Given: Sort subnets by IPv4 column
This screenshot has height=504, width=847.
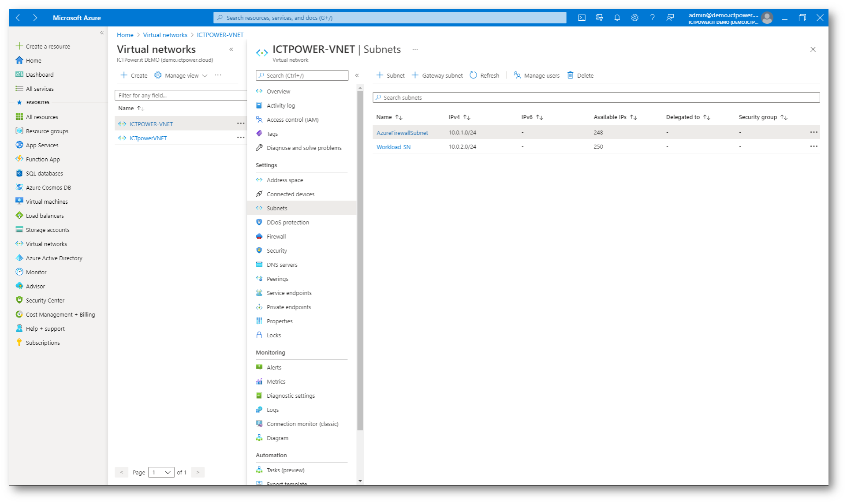Looking at the screenshot, I should [x=459, y=117].
